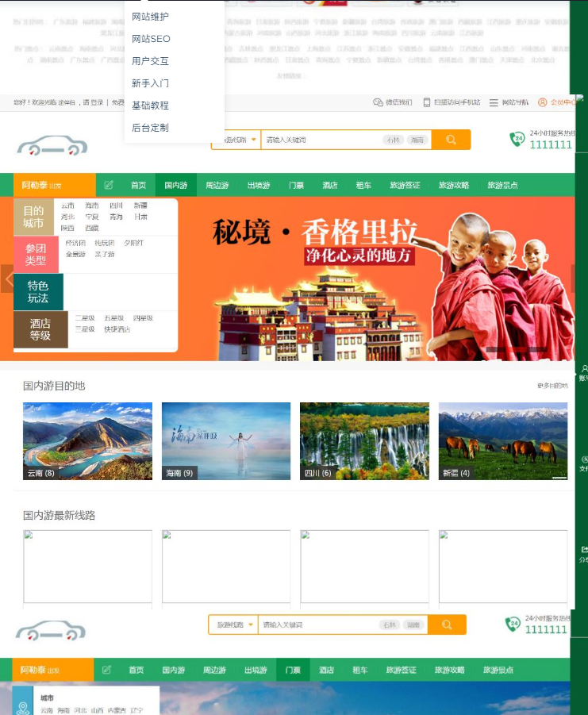Click the phone icon for 扫描访问手机站
Image resolution: width=588 pixels, height=715 pixels.
(427, 102)
